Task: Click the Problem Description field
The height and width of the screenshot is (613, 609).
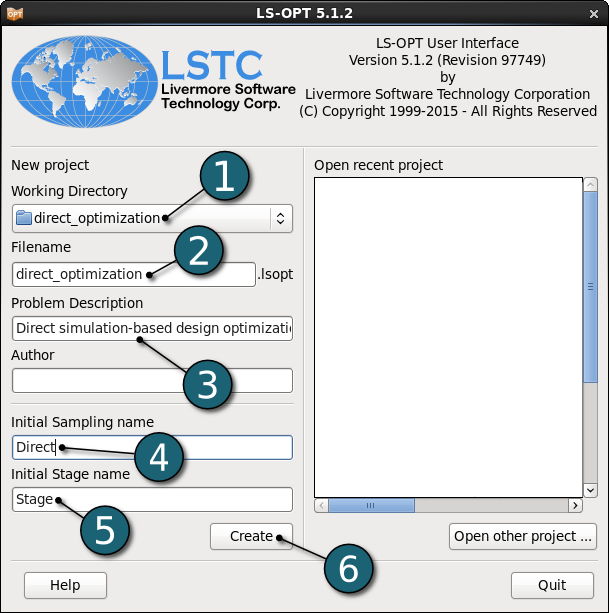Action: tap(152, 328)
